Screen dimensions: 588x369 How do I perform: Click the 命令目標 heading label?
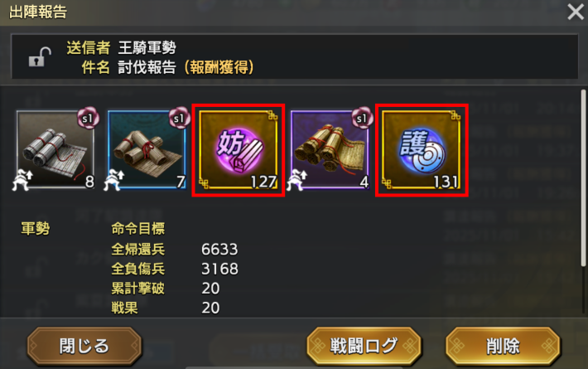[x=138, y=228]
